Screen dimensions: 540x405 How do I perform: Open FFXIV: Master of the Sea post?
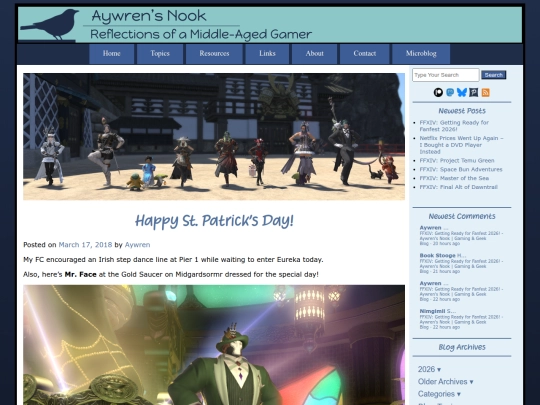[454, 178]
